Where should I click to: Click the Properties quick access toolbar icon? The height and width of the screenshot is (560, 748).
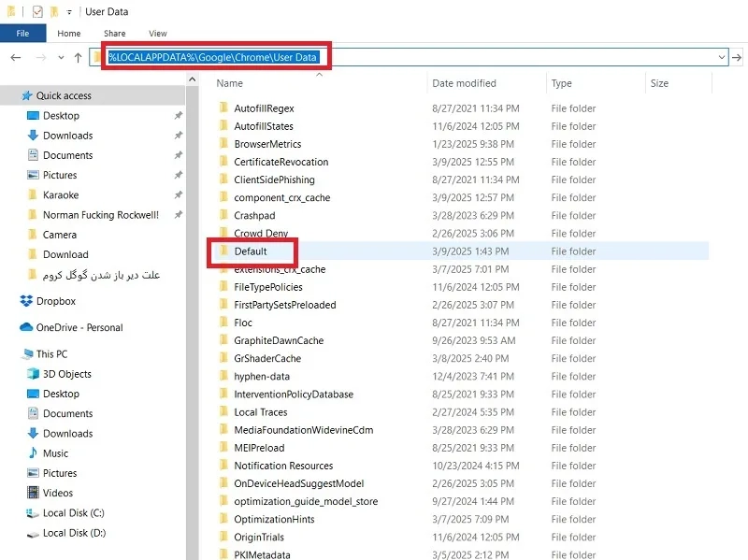37,11
